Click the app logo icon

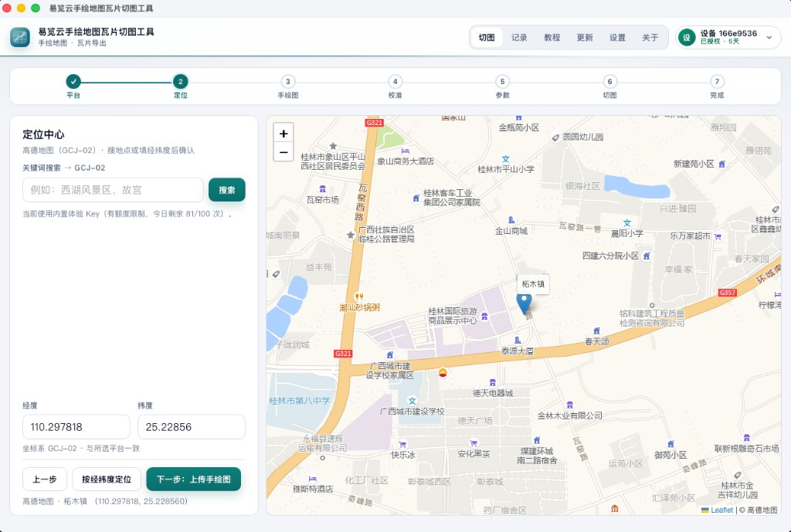pyautogui.click(x=20, y=37)
